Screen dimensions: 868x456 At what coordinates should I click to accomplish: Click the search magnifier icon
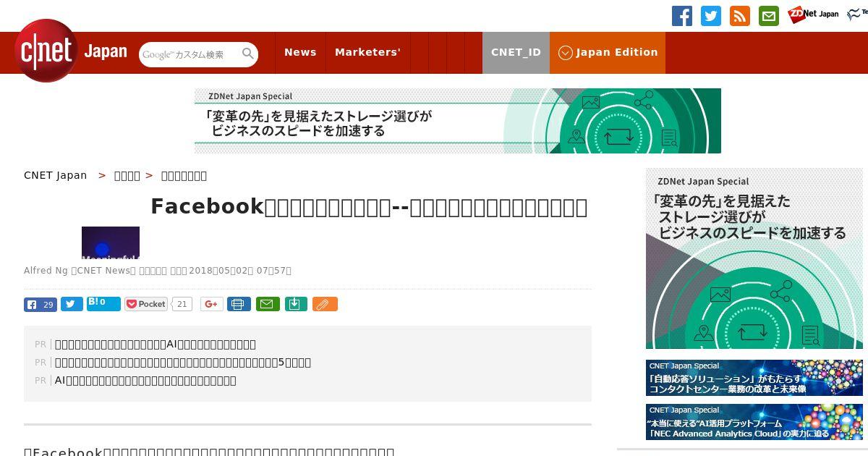(248, 54)
